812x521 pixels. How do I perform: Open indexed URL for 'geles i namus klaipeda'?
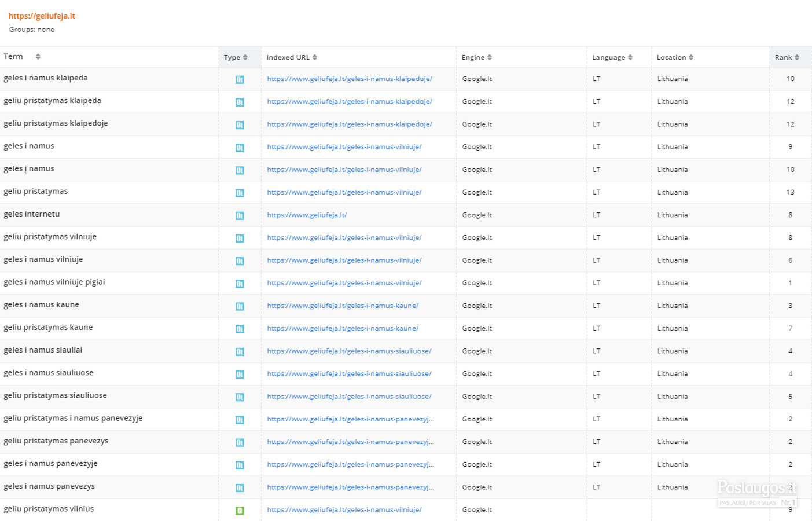coord(350,79)
